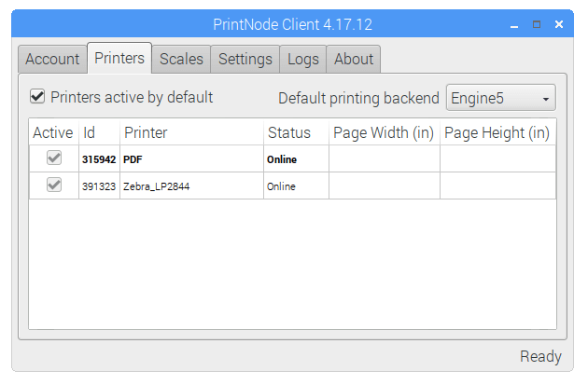Go to the Settings tab
Screen dimensions: 588x385
point(245,59)
